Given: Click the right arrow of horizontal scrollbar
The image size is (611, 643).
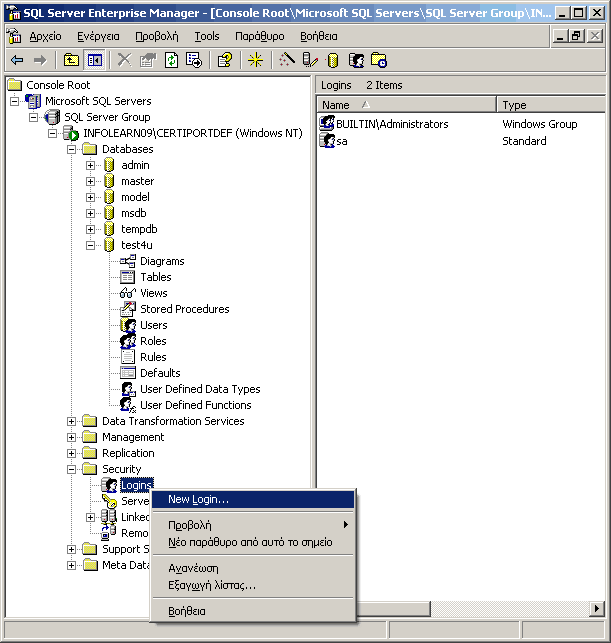Looking at the screenshot, I should (597, 608).
